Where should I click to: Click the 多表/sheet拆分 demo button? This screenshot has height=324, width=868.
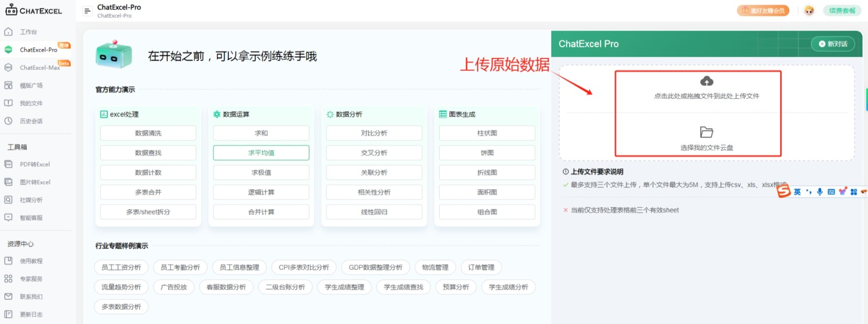tap(148, 212)
